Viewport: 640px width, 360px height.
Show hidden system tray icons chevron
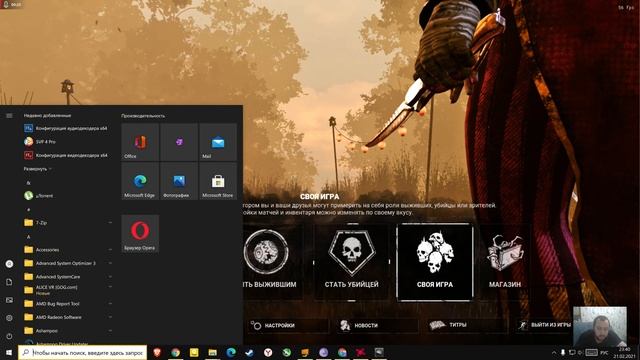point(554,353)
